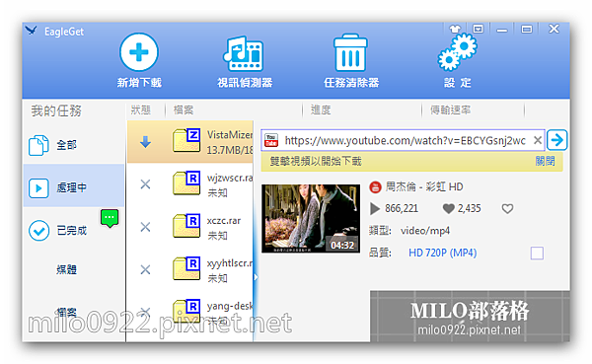592x364 pixels.
Task: Click the skin shirt icon in title bar
Action: coord(455,29)
